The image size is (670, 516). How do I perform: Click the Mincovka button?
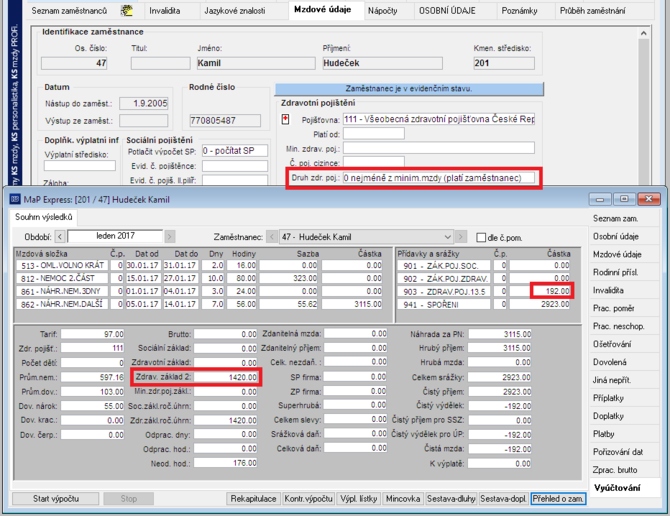(403, 498)
